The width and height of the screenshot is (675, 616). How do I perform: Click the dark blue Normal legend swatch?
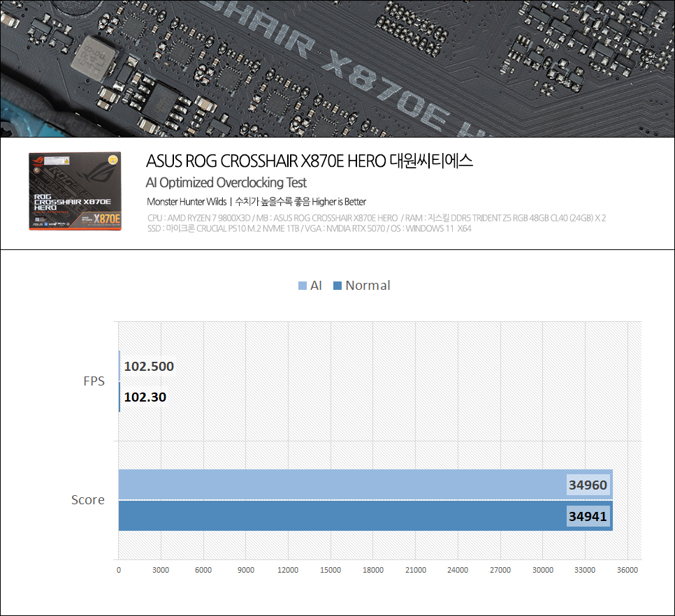tap(337, 286)
